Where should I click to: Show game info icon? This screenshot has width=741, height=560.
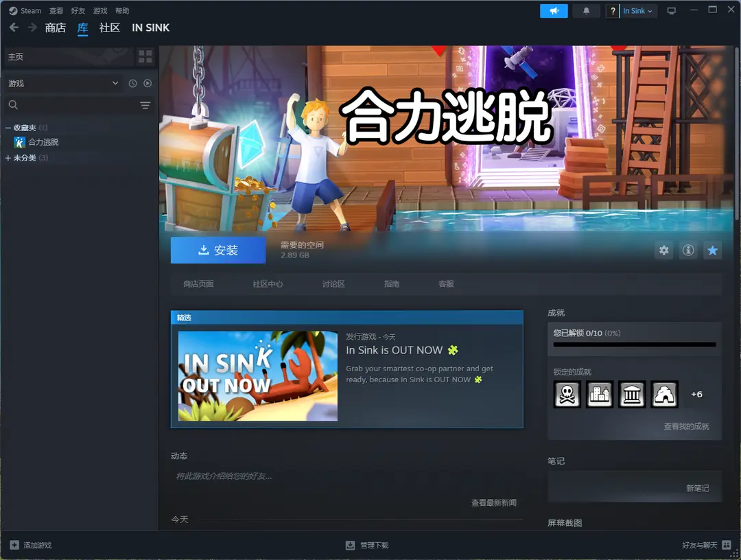click(689, 250)
